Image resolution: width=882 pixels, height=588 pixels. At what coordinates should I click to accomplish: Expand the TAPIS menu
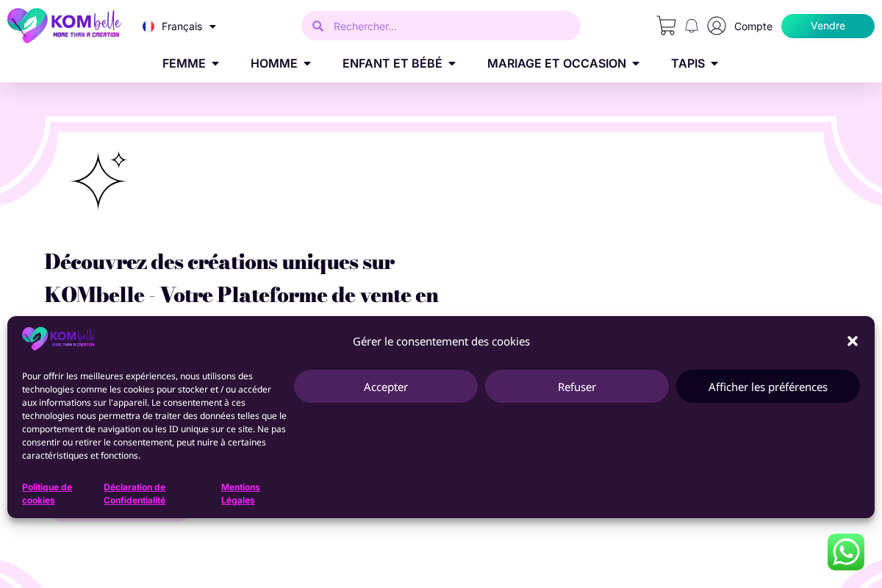[x=695, y=63]
